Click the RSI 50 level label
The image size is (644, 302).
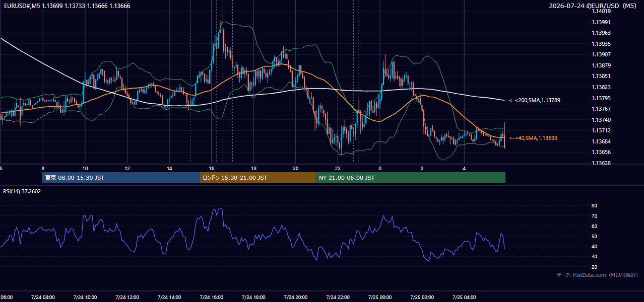(x=594, y=236)
